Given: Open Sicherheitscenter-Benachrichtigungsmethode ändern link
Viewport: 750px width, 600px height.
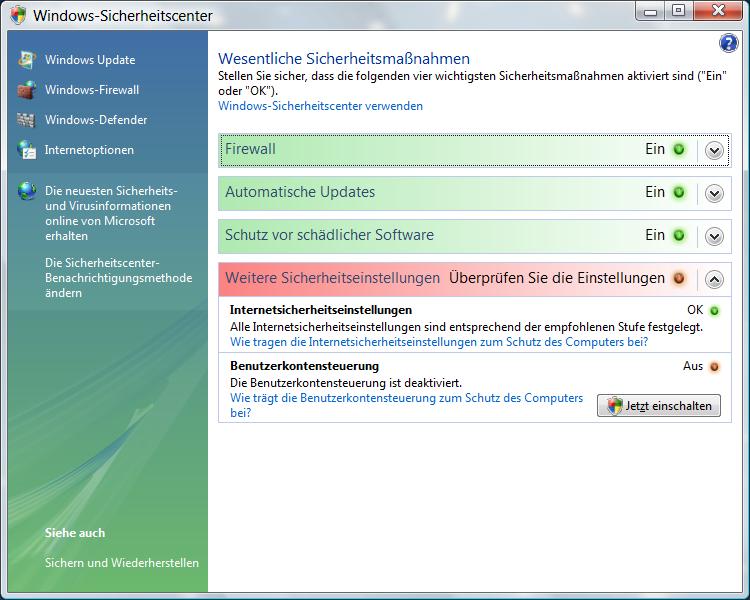Looking at the screenshot, I should (119, 278).
